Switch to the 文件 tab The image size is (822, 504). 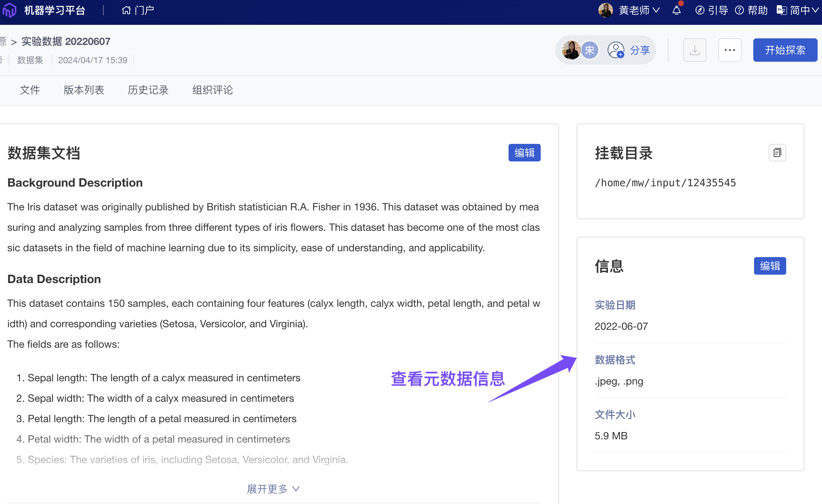click(x=30, y=90)
